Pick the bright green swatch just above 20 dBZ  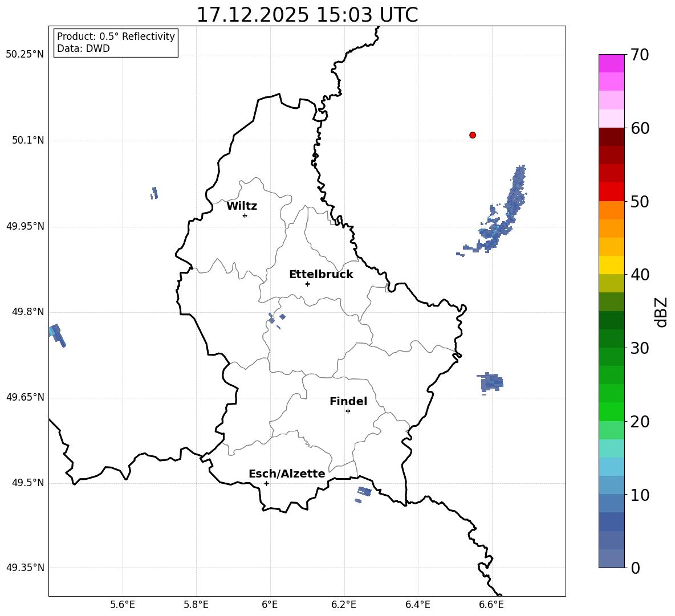point(611,411)
